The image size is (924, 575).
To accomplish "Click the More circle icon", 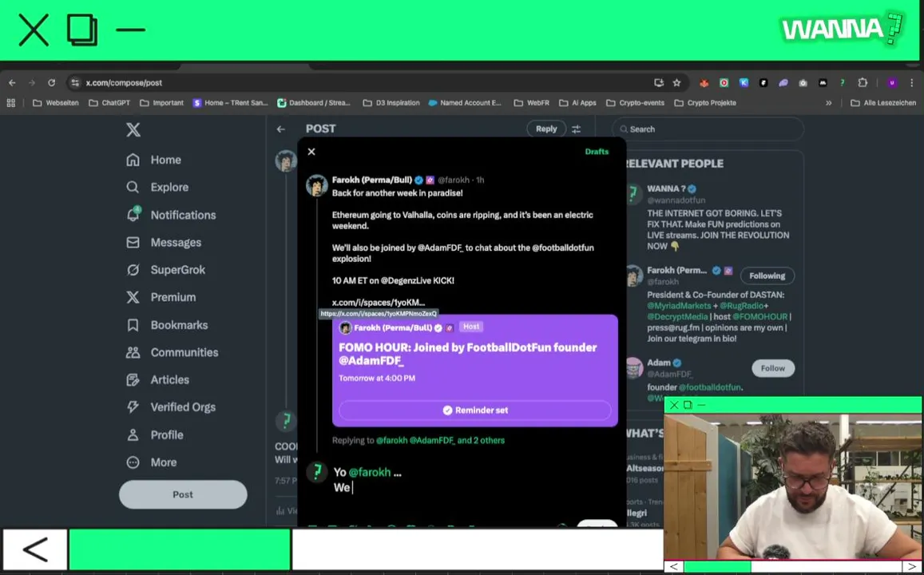I will 133,462.
